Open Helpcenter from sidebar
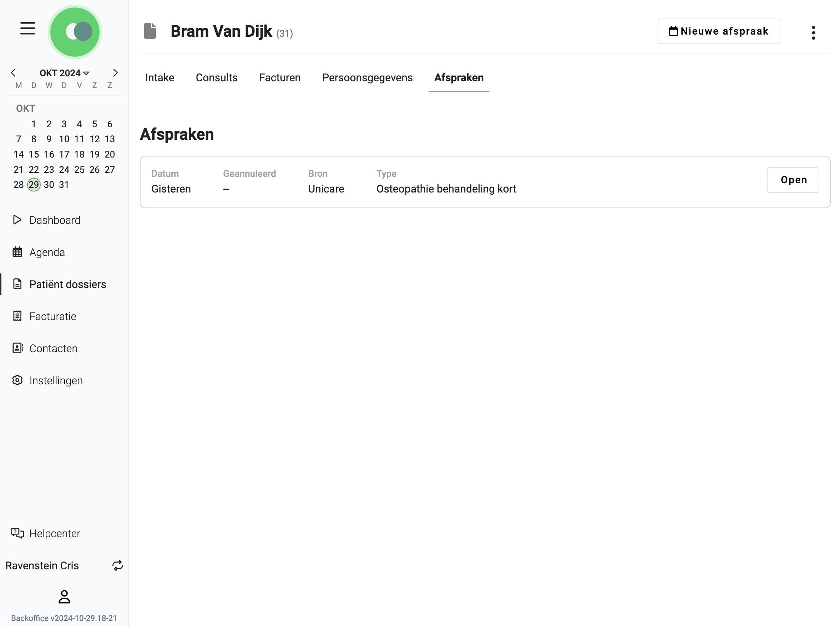Image resolution: width=840 pixels, height=626 pixels. (55, 533)
